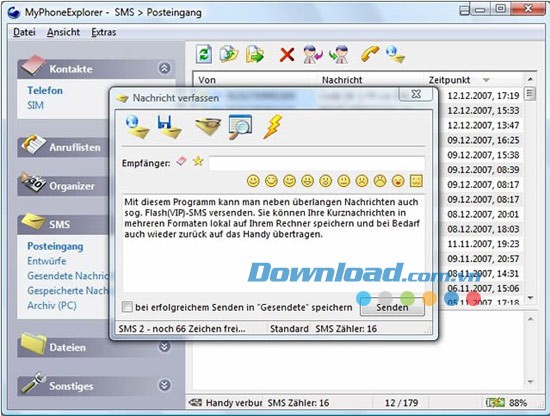
Task: Click the reply-to-sender icon with purple arrow
Action: coord(313,54)
